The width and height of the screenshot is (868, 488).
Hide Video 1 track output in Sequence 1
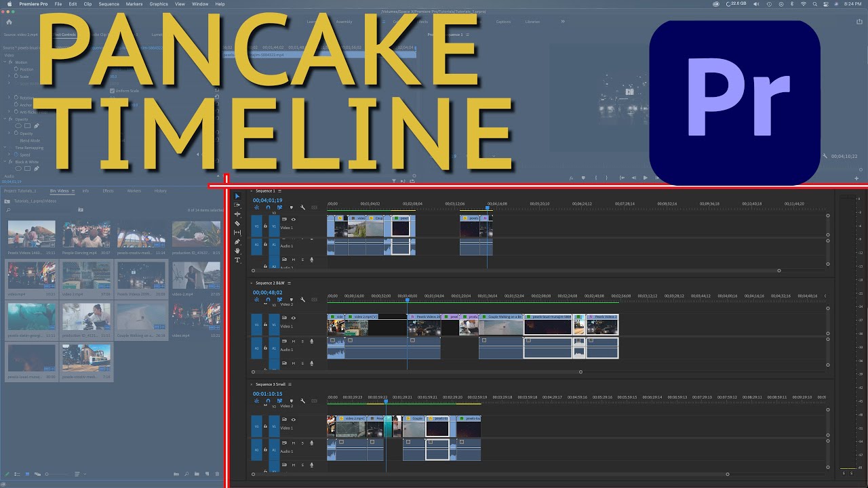294,219
